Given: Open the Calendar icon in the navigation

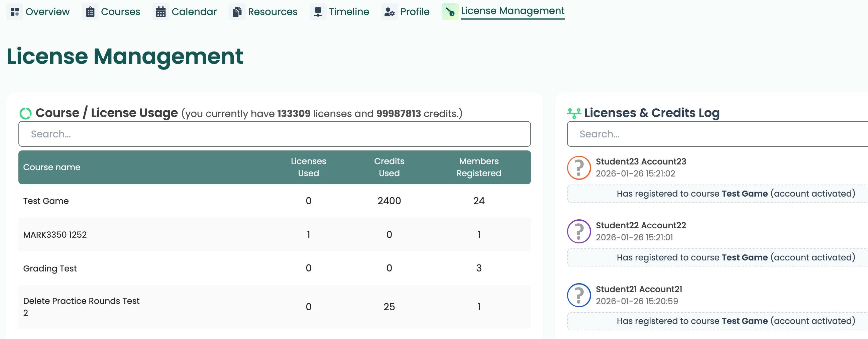Looking at the screenshot, I should (x=161, y=11).
